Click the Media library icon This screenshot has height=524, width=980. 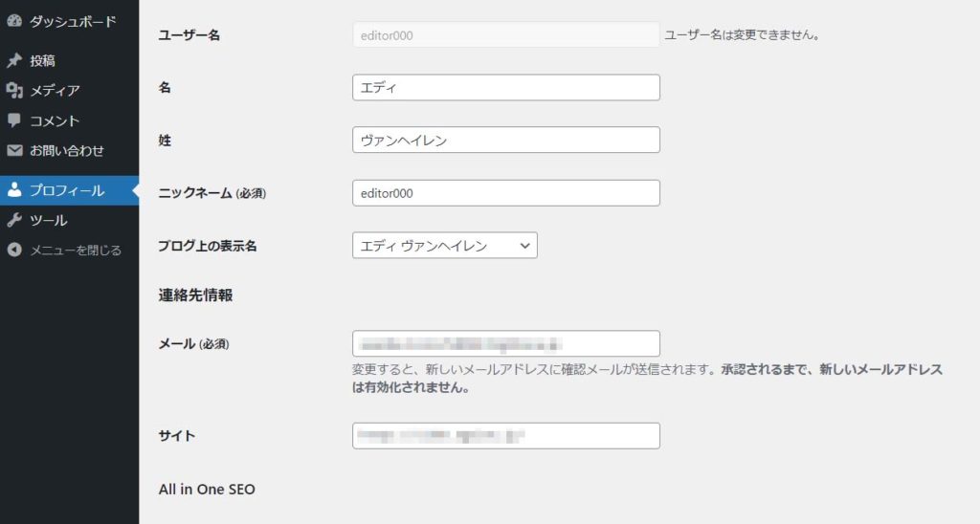pos(14,91)
